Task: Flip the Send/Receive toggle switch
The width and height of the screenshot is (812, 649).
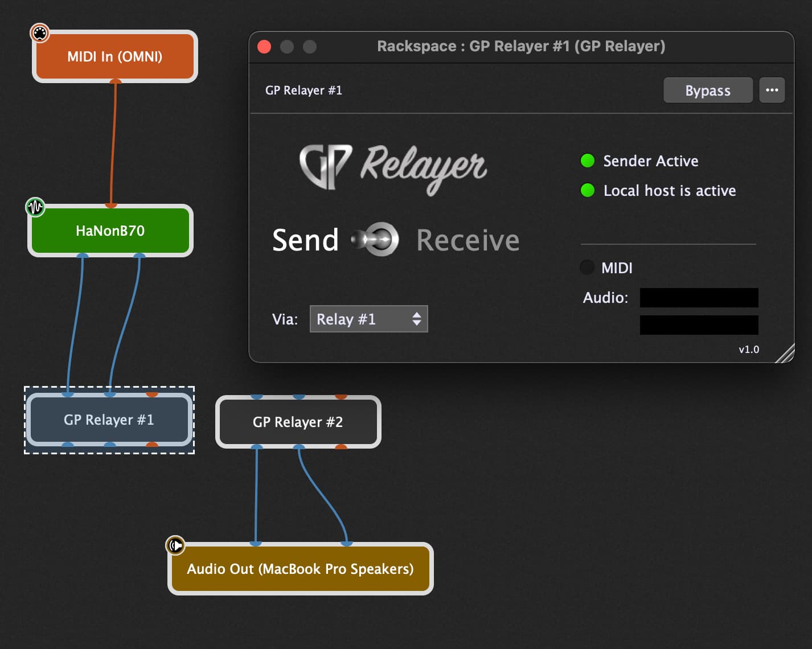Action: 375,239
